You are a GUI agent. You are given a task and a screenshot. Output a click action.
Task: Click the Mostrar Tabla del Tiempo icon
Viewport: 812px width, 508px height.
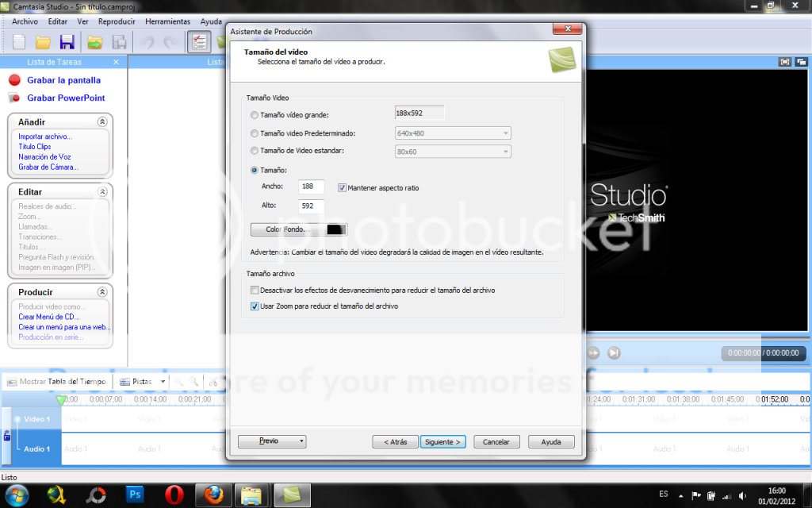[x=12, y=382]
